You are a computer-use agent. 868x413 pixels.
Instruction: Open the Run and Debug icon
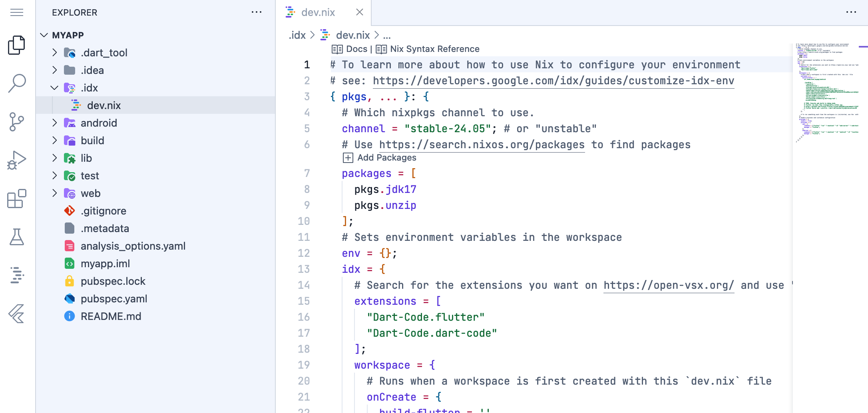click(x=17, y=160)
